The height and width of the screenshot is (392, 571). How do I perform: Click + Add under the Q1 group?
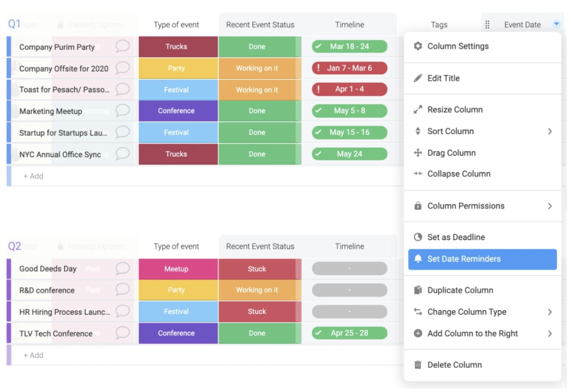tap(33, 176)
